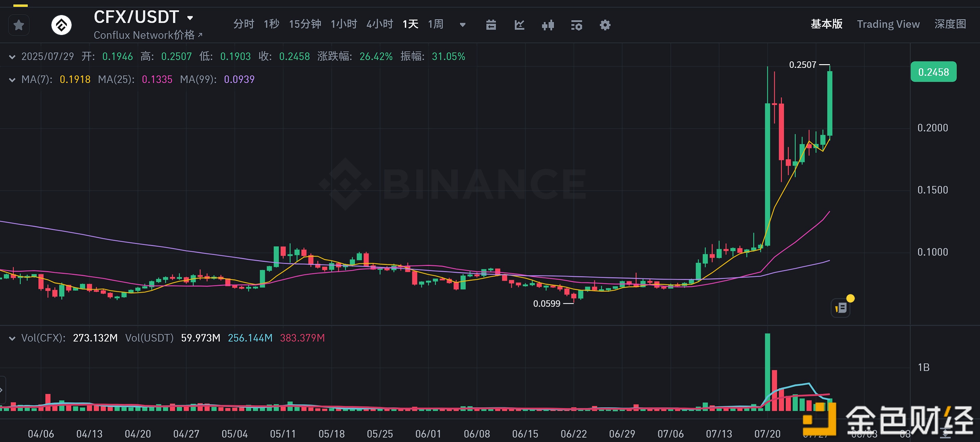Image resolution: width=980 pixels, height=442 pixels.
Task: Click the news feed icon on chart
Action: click(x=841, y=308)
